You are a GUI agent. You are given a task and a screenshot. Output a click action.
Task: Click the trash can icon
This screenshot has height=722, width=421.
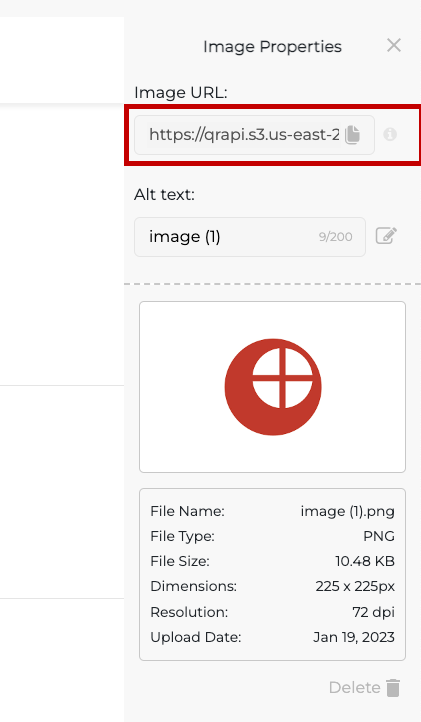coord(393,687)
